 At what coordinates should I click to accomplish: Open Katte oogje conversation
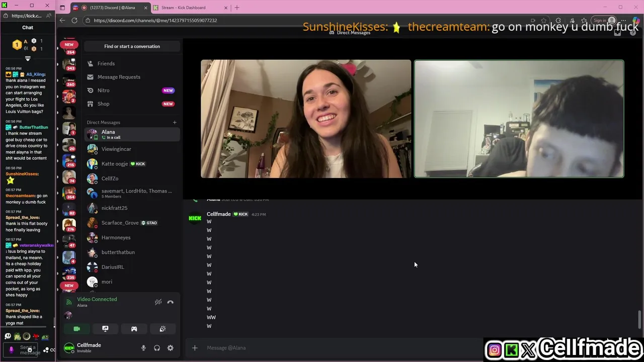tap(132, 164)
